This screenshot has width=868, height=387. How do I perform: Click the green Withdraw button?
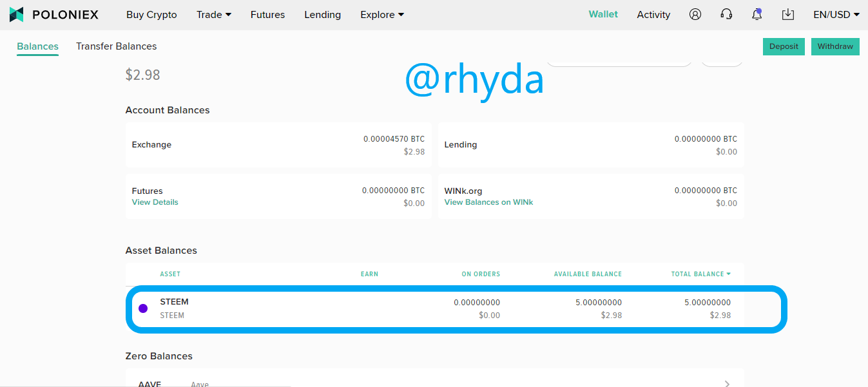(x=835, y=46)
